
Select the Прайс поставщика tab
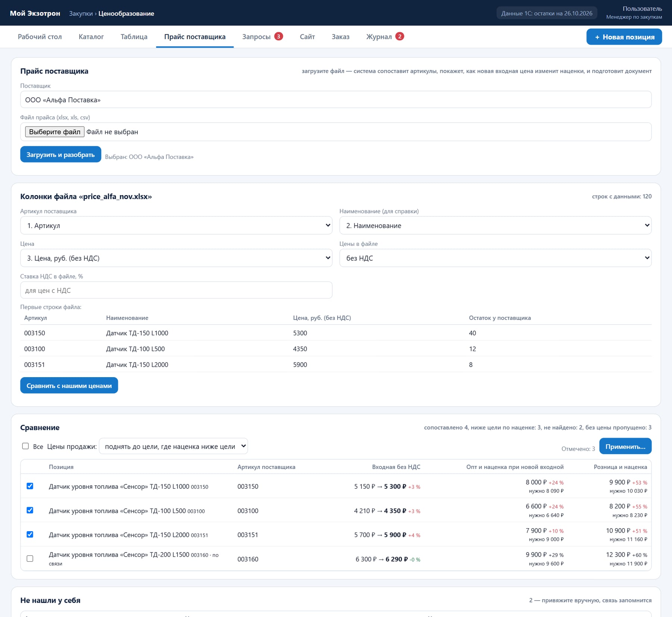(195, 37)
